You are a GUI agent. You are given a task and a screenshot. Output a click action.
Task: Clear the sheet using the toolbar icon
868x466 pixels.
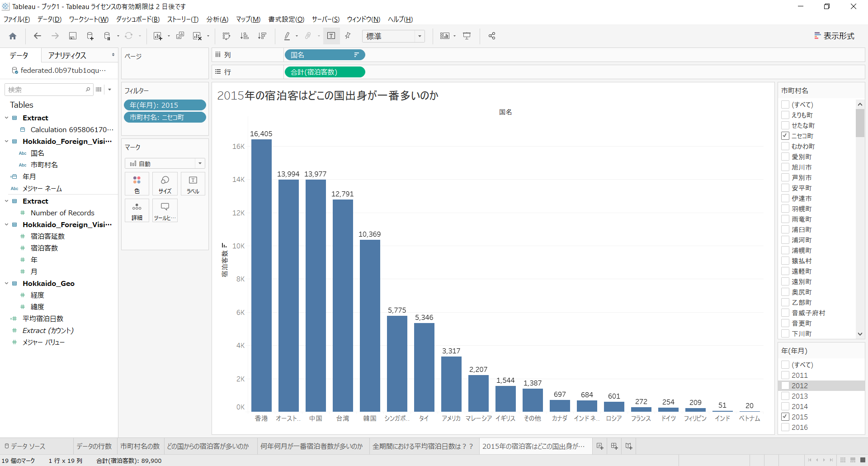(x=197, y=36)
